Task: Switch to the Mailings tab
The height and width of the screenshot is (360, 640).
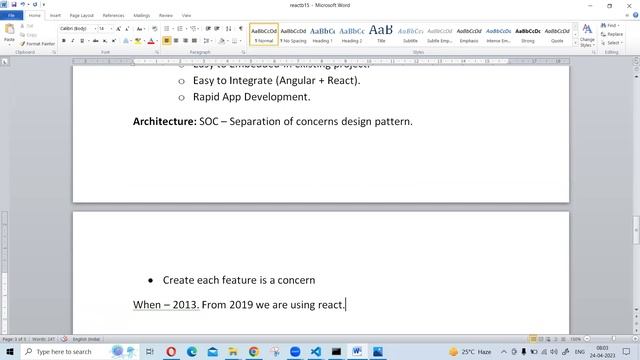Action: (142, 16)
